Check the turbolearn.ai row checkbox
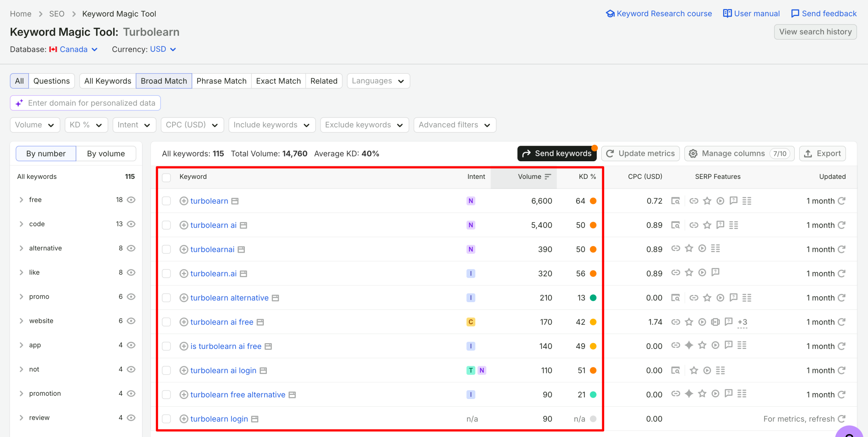Image resolution: width=868 pixels, height=437 pixels. pos(166,274)
